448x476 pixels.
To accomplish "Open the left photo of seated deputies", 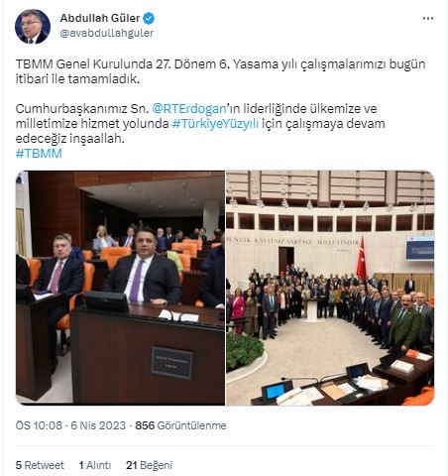I will (x=120, y=288).
